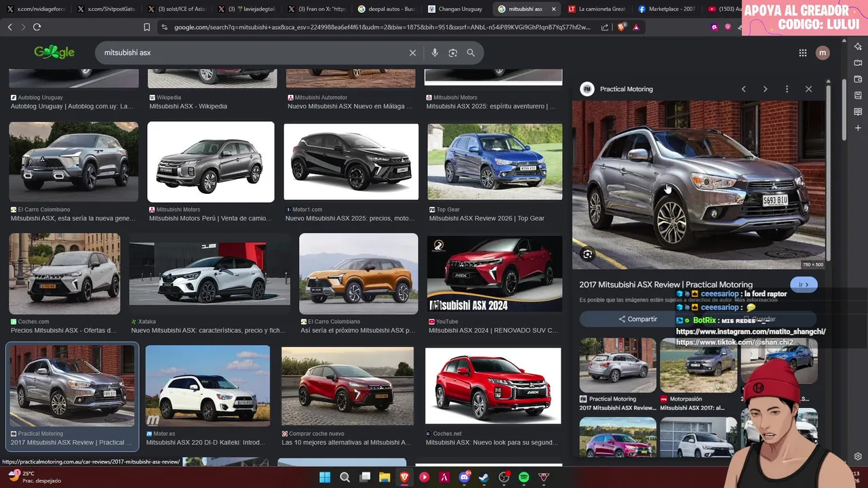Select the white ASX Motor.es thumbnail
Image resolution: width=868 pixels, height=488 pixels.
click(208, 385)
